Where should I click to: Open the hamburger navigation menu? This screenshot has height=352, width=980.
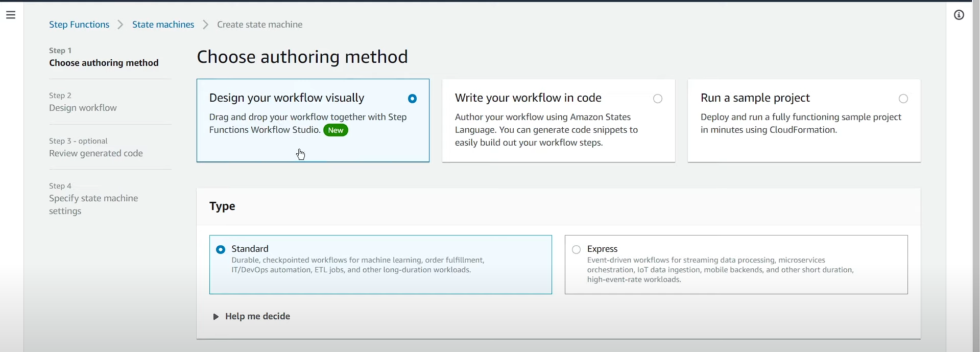point(11,15)
